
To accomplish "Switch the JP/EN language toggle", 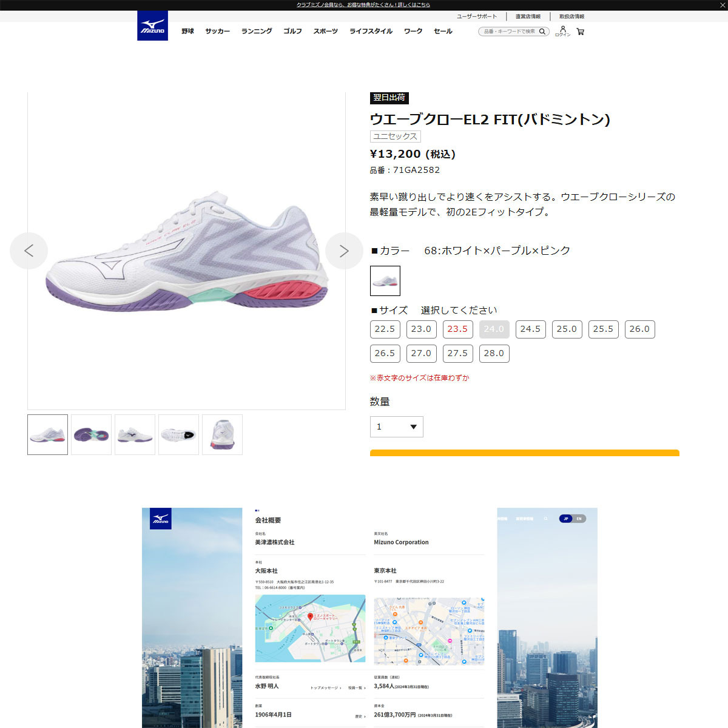I will pyautogui.click(x=573, y=519).
